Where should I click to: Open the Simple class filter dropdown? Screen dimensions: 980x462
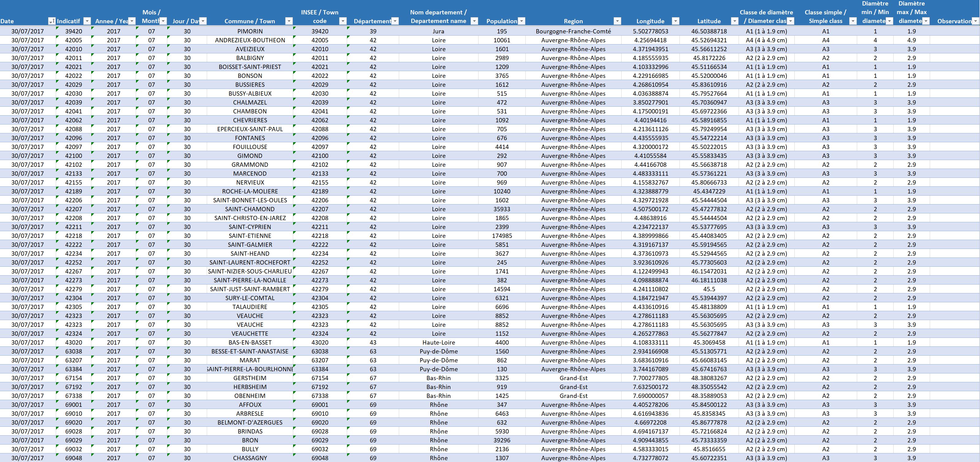853,21
